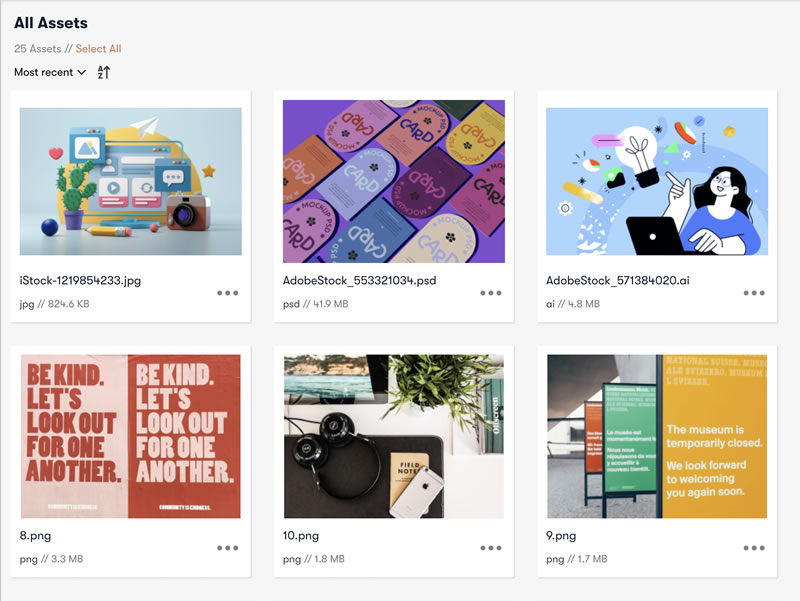Screen dimensions: 800x601
Task: Open three-dot menu for 9.png
Action: tap(754, 548)
